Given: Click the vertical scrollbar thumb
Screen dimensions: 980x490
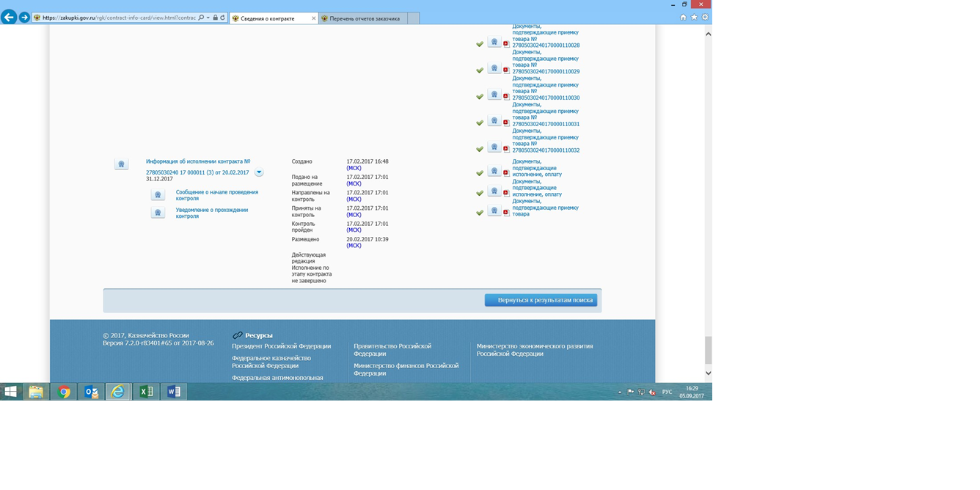Looking at the screenshot, I should (708, 351).
